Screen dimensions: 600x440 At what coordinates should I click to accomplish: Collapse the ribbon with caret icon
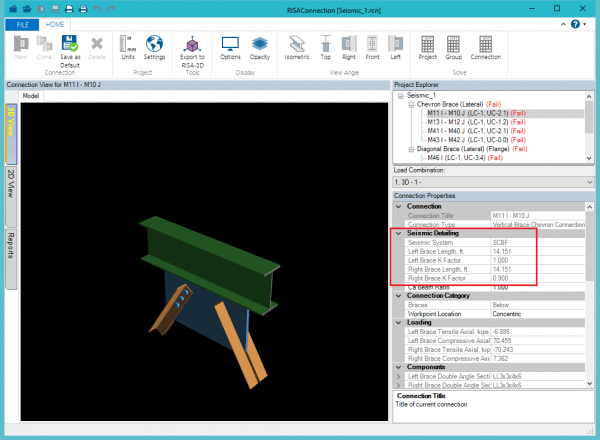click(x=563, y=24)
